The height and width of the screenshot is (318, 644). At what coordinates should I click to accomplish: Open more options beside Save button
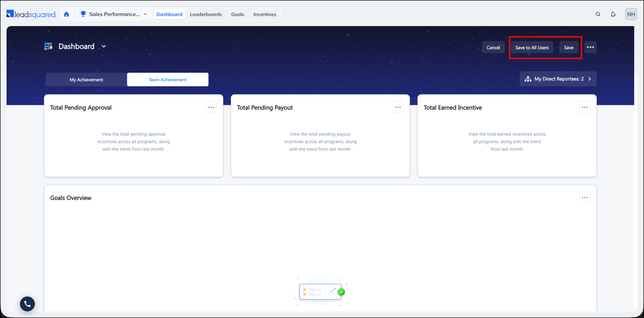click(590, 47)
